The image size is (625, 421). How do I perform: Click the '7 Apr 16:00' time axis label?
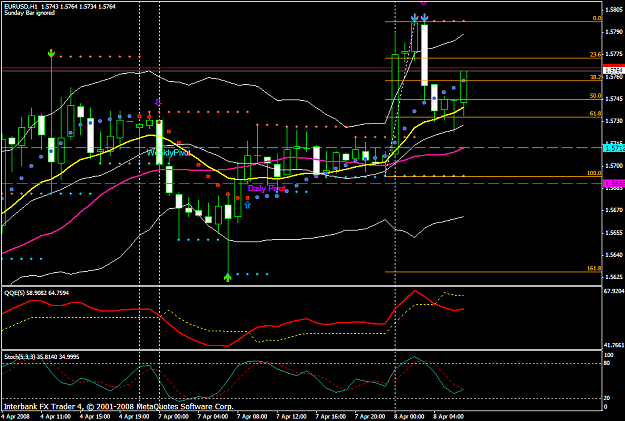(331, 416)
